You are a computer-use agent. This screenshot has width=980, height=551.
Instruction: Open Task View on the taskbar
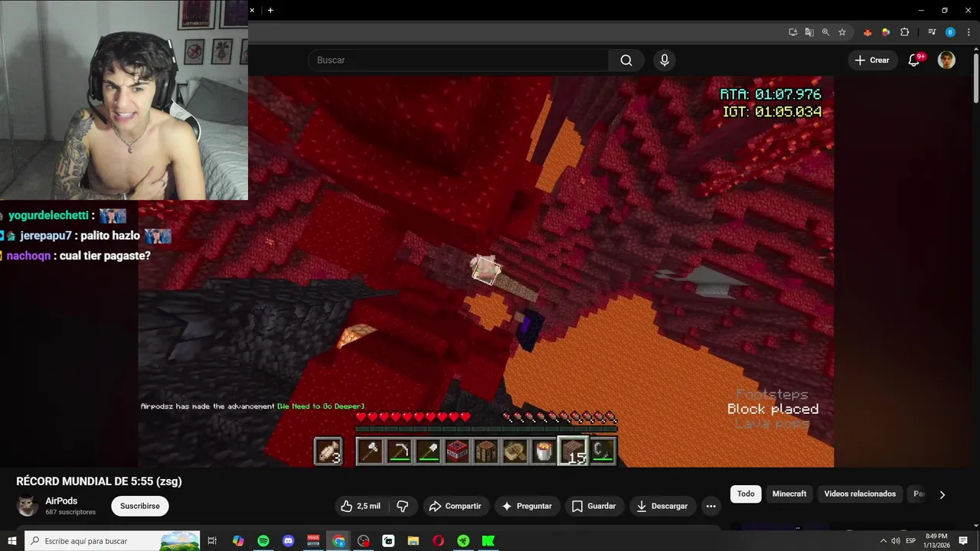pyautogui.click(x=213, y=541)
